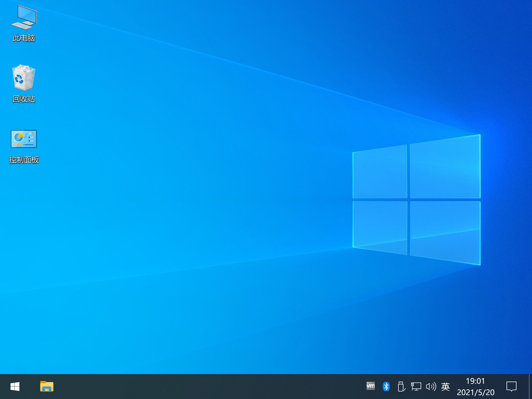This screenshot has height=399, width=532.
Task: Open File Explorer from the taskbar
Action: coord(47,387)
